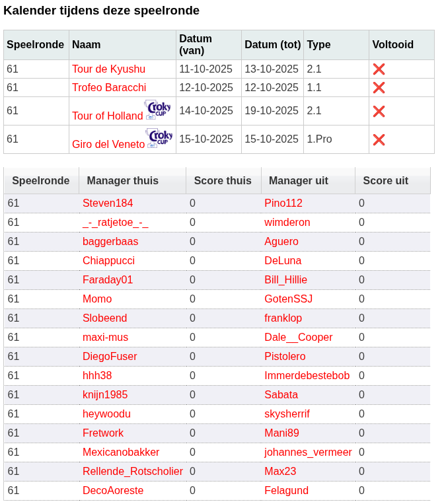Open the Tour de Kyushu race link
The width and height of the screenshot is (444, 504).
click(108, 69)
